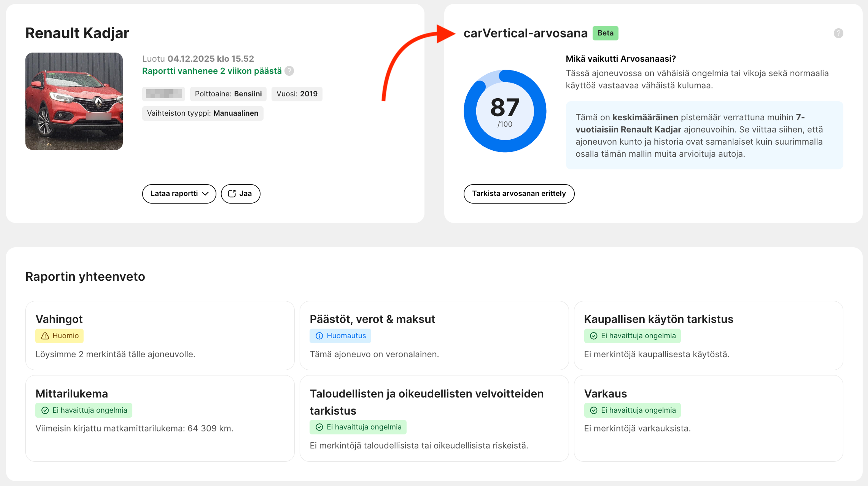868x486 pixels.
Task: Expand the Lataa raportti dropdown chevron
Action: [205, 193]
